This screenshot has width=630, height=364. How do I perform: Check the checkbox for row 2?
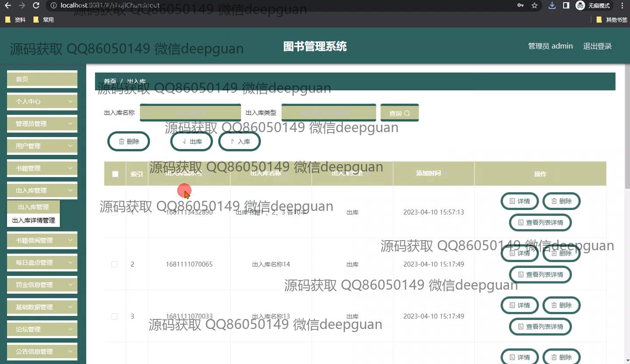click(114, 264)
